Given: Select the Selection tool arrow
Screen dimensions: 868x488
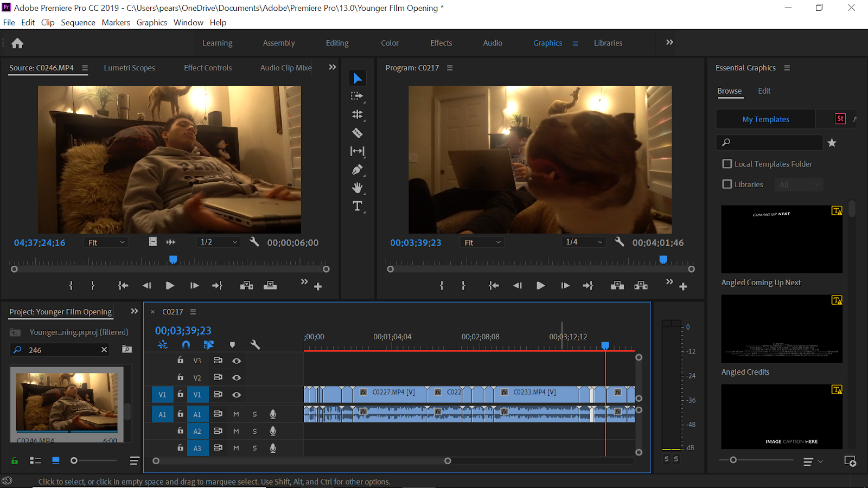Looking at the screenshot, I should pyautogui.click(x=357, y=78).
